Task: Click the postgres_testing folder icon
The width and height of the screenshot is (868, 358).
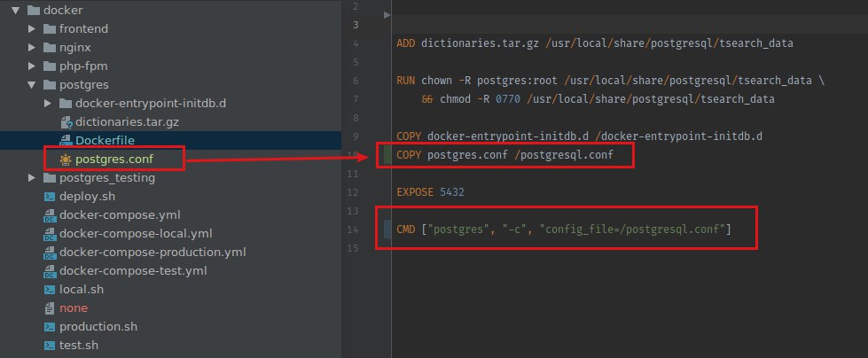Action: pos(50,178)
